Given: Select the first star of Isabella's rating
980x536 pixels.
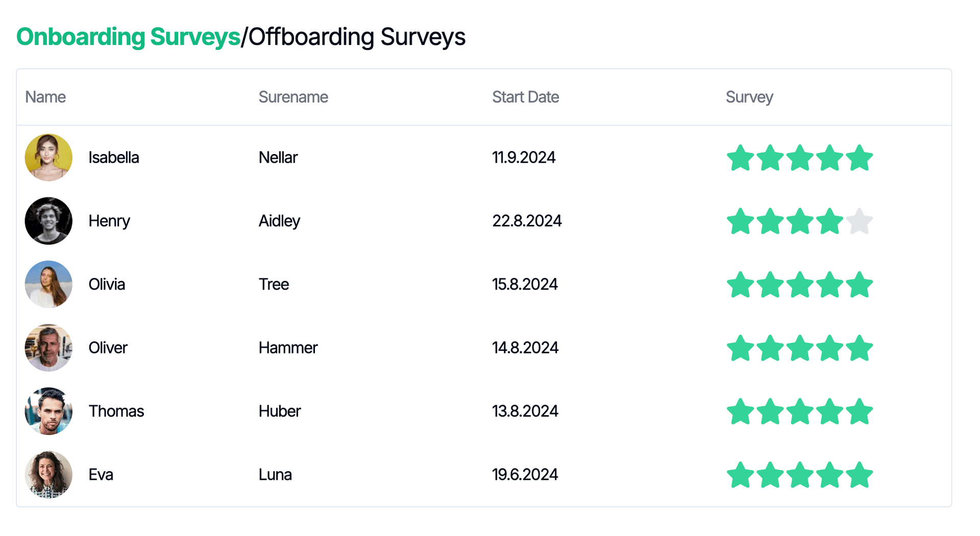Looking at the screenshot, I should [x=741, y=157].
